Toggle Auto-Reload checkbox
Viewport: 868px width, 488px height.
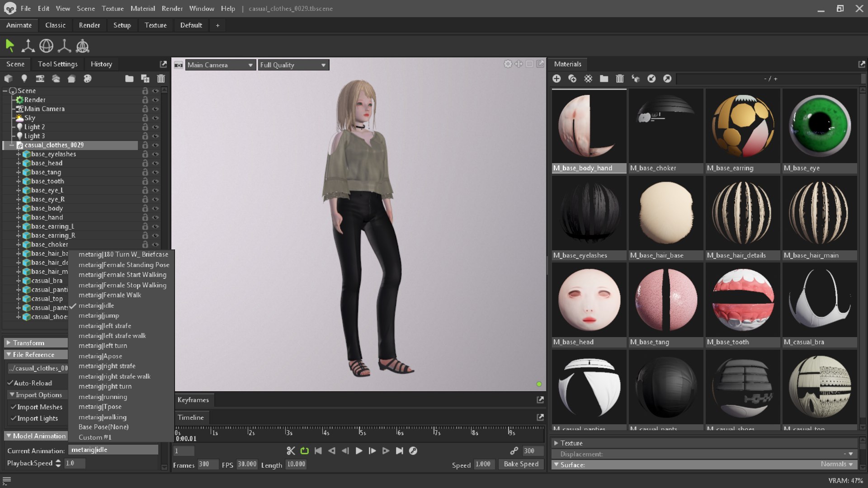10,383
